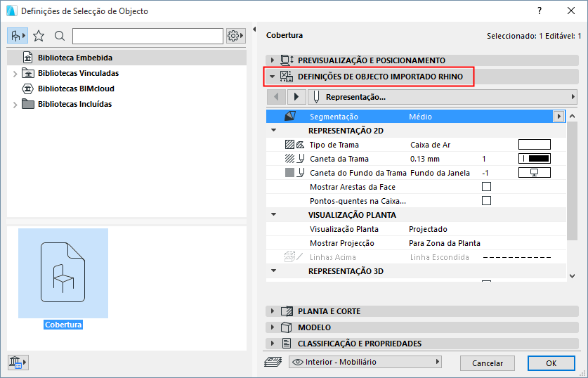
Task: Click the Biblioteca Embebida library icon
Action: tap(28, 58)
